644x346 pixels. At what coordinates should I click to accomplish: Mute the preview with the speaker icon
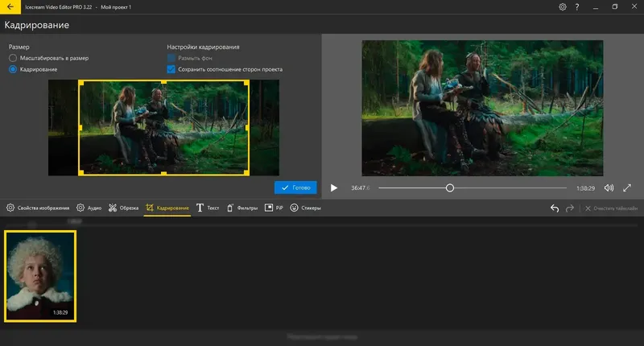(609, 187)
